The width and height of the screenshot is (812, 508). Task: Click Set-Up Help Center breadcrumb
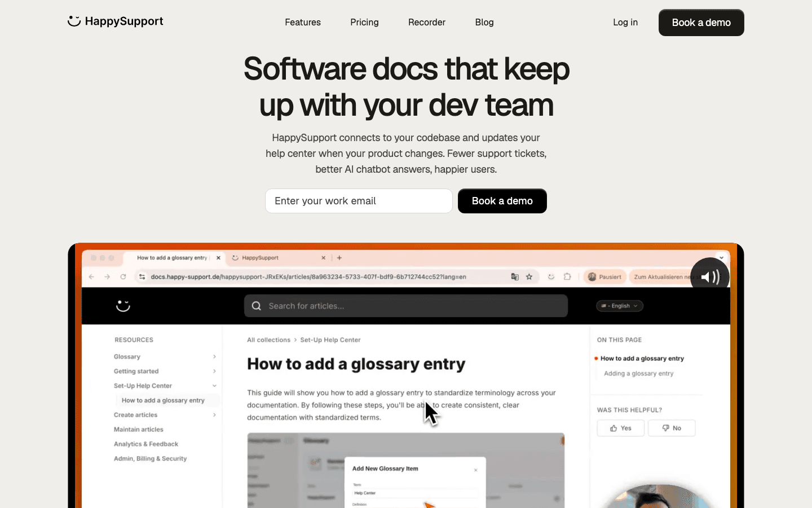click(x=330, y=340)
